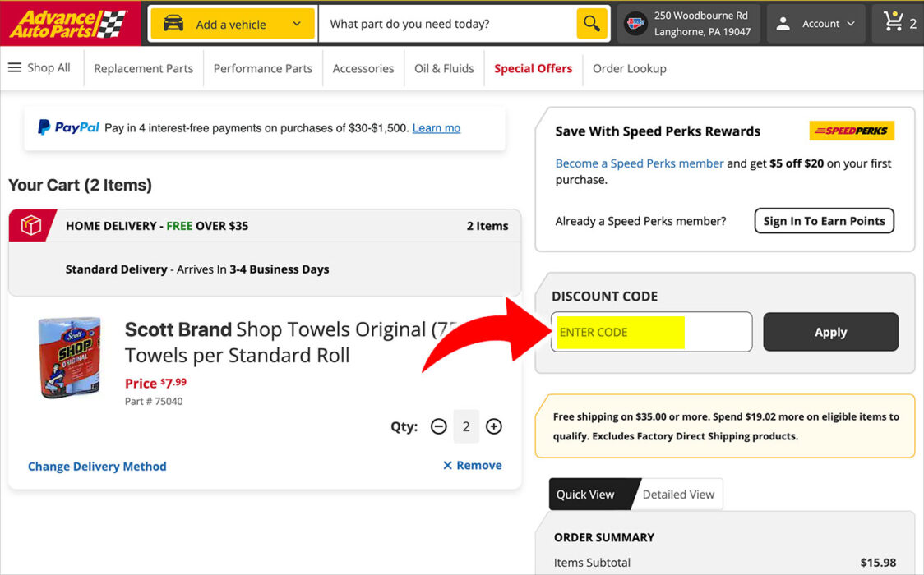Viewport: 924px width, 575px height.
Task: Click the Carquest store location icon
Action: coord(635,24)
